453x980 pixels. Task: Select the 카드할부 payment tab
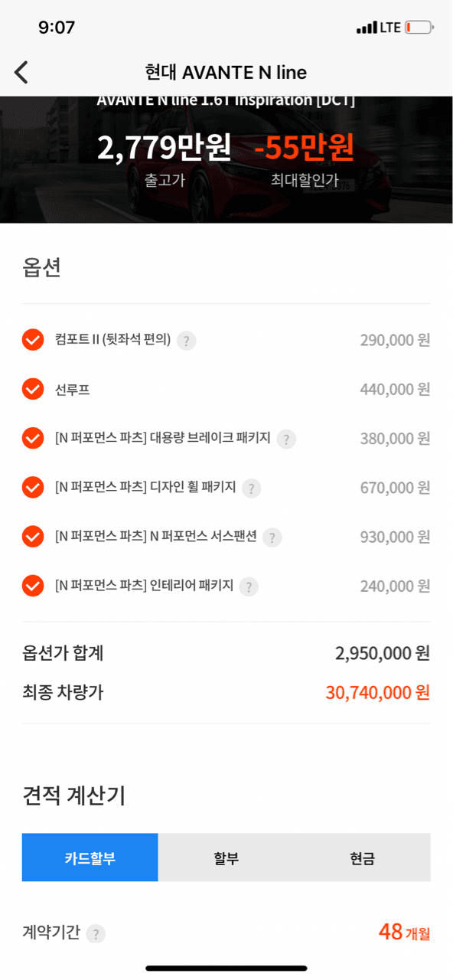[x=90, y=857]
